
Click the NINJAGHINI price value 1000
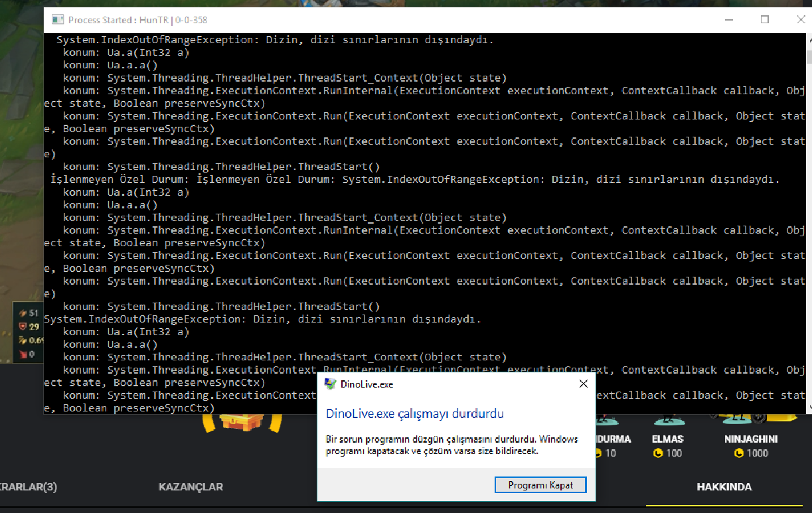757,453
